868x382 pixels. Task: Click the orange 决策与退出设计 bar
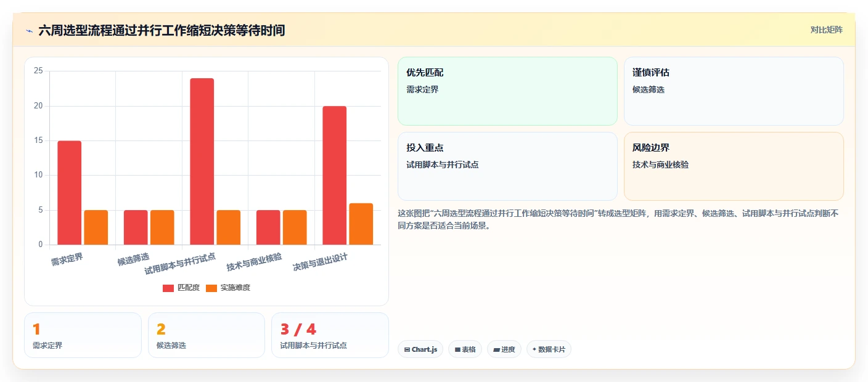361,224
